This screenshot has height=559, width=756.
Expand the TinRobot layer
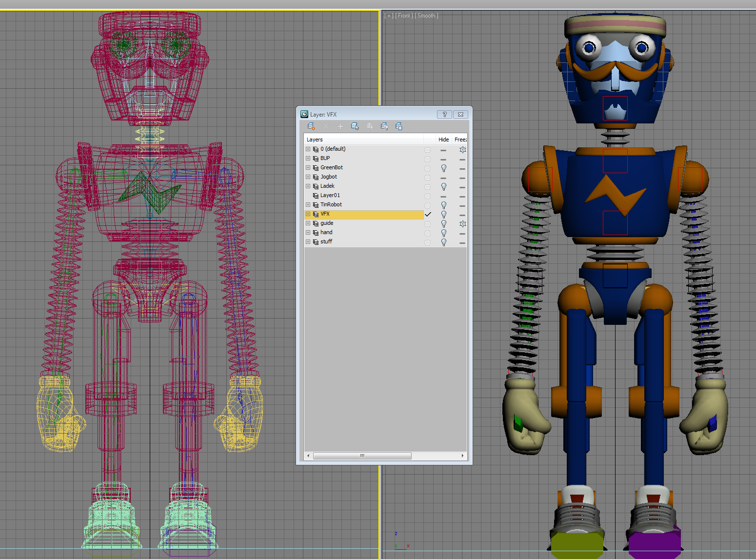(308, 205)
